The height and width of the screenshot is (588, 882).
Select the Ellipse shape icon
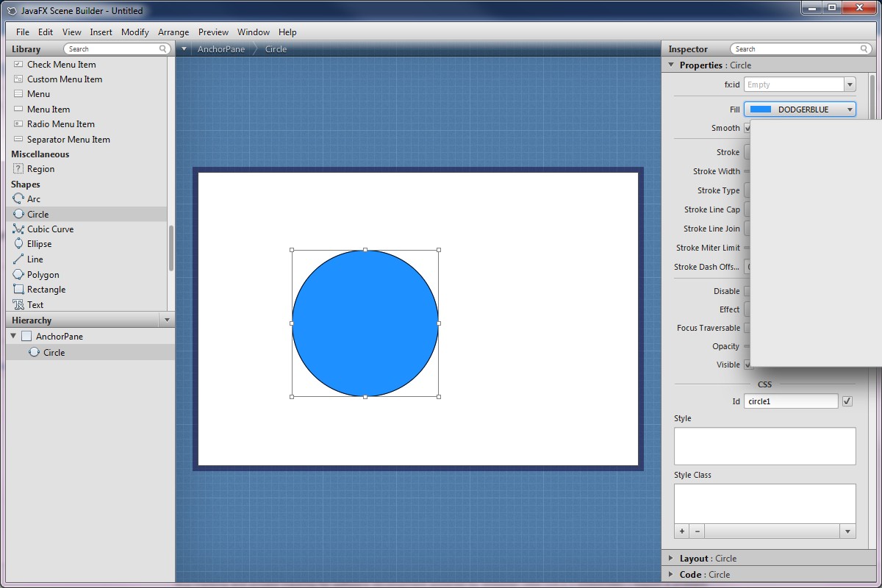click(18, 244)
